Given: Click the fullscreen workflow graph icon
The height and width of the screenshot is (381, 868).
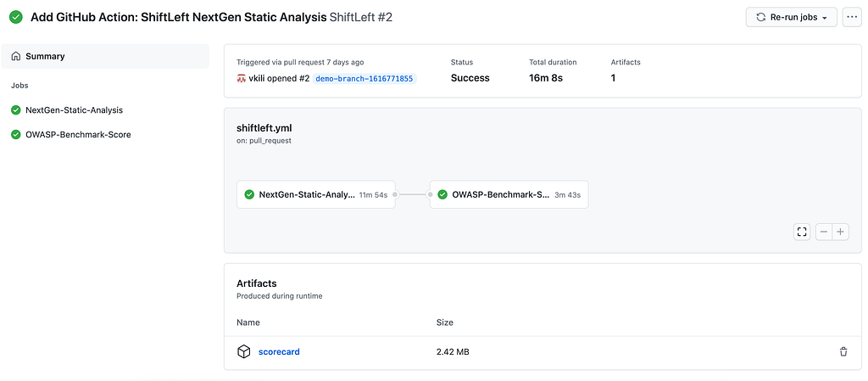Looking at the screenshot, I should (801, 232).
